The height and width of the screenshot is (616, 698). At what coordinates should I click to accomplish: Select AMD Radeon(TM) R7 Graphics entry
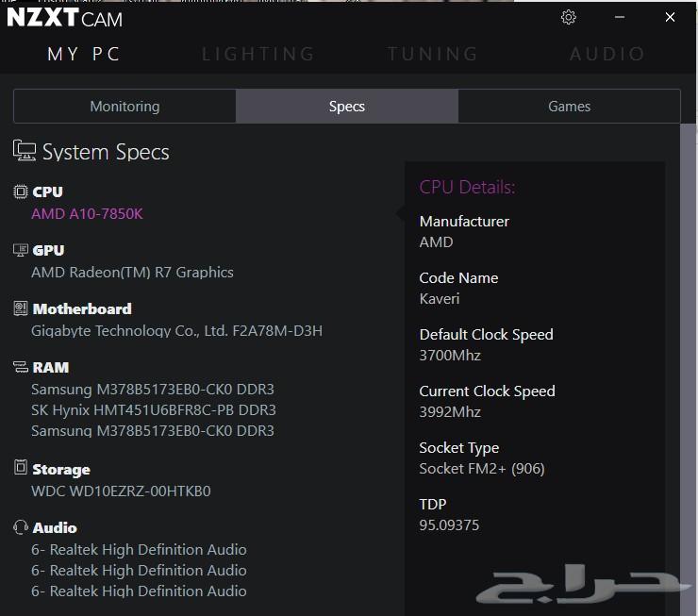[132, 272]
